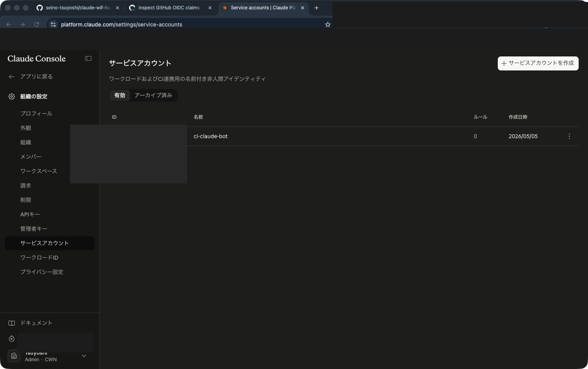The image size is (588, 369).
Task: Open ワークスペース in the sidebar
Action: pos(38,171)
